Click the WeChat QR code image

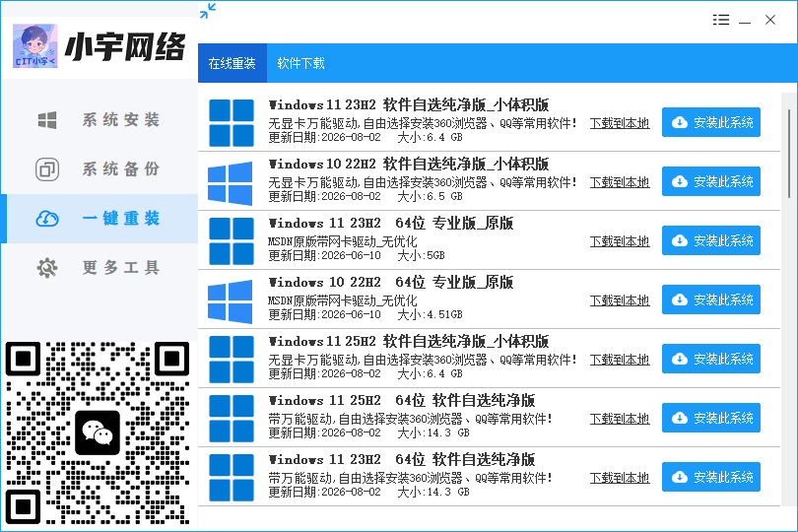tap(98, 432)
